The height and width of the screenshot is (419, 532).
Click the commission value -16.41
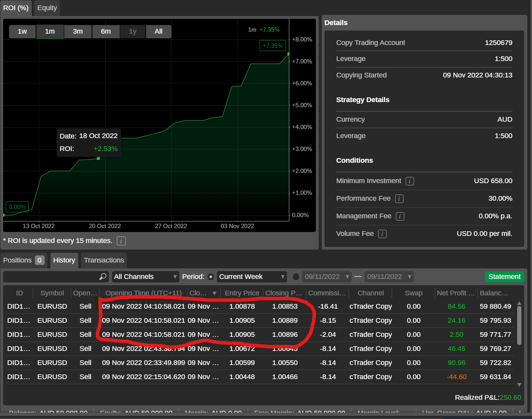[328, 307]
